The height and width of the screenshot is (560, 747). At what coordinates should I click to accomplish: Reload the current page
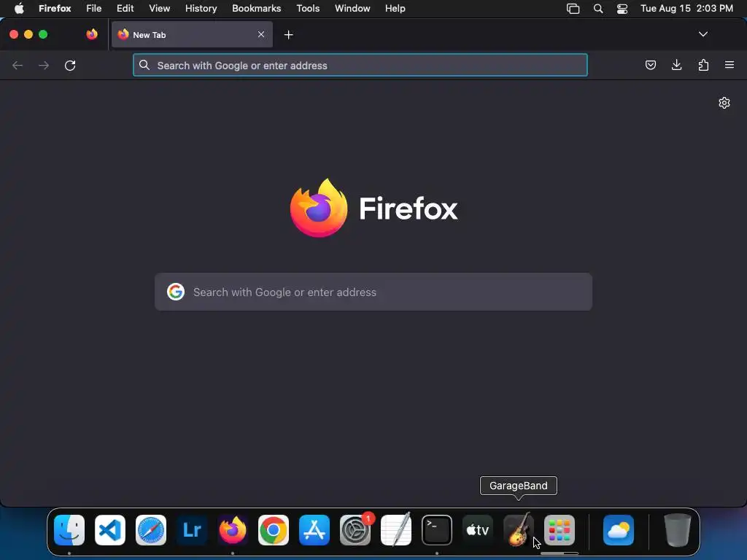click(x=70, y=65)
